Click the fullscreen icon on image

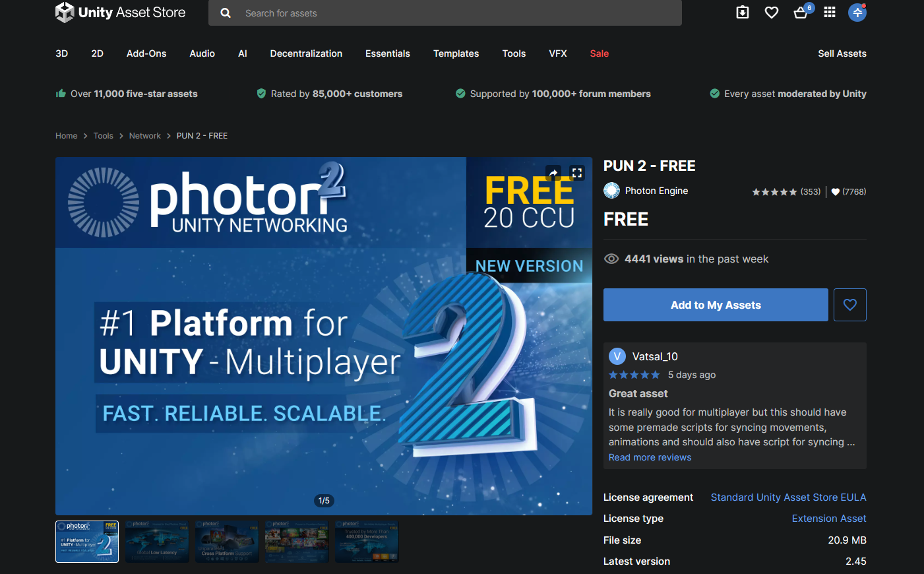[x=577, y=173]
